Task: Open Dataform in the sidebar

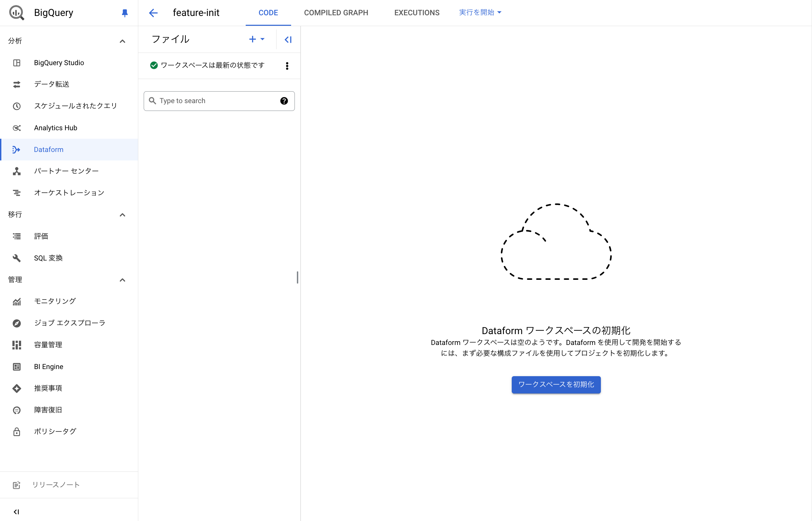Action: (x=48, y=149)
